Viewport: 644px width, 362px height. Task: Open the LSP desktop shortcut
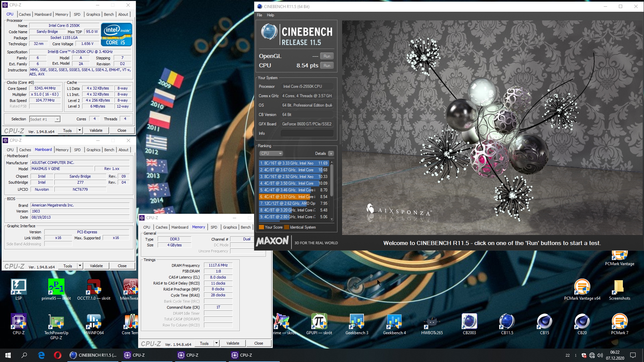[18, 290]
